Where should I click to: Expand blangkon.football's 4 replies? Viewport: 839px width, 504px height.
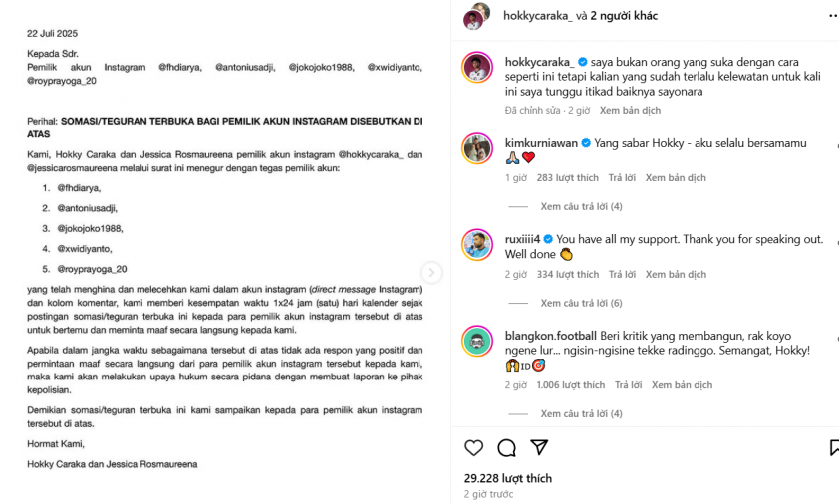point(581,413)
